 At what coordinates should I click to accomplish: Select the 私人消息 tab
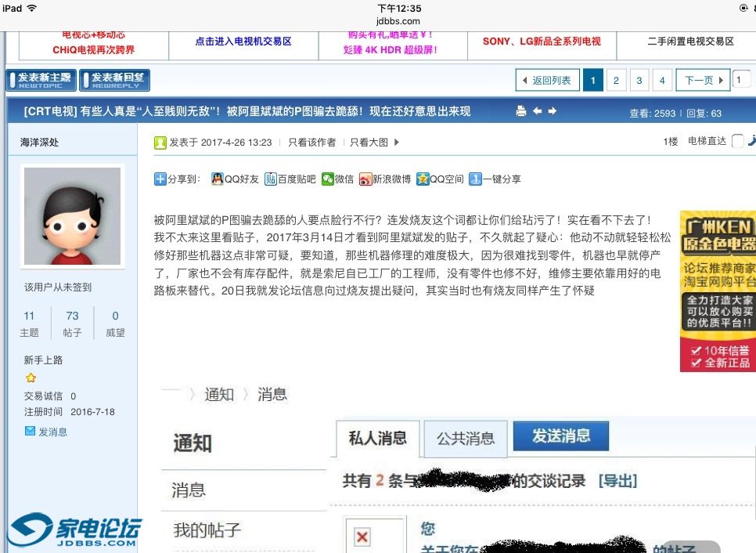click(377, 439)
